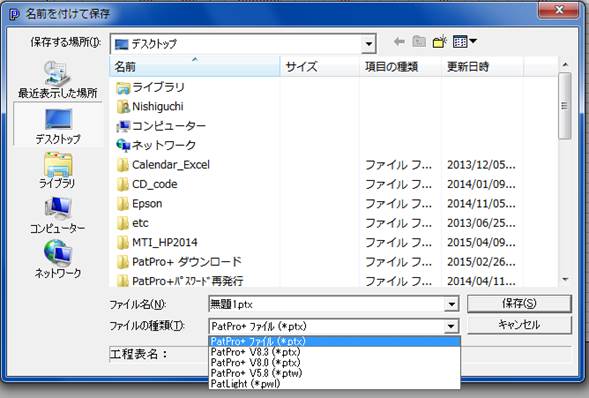Open 最近表示した場所 in the sidebar

click(57, 80)
